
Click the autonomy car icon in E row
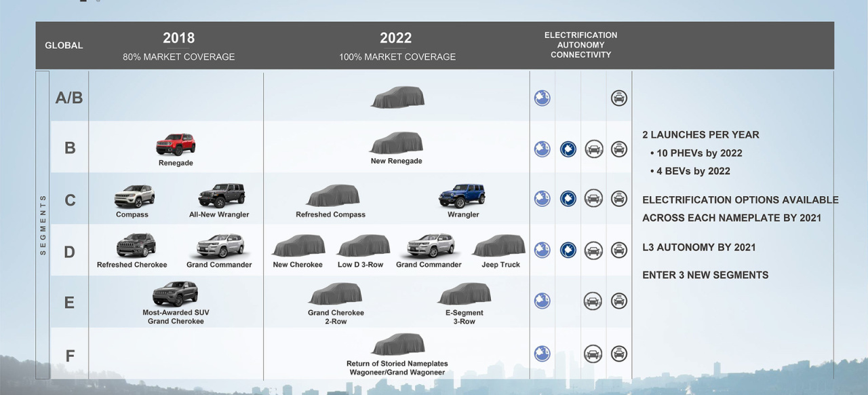(593, 301)
